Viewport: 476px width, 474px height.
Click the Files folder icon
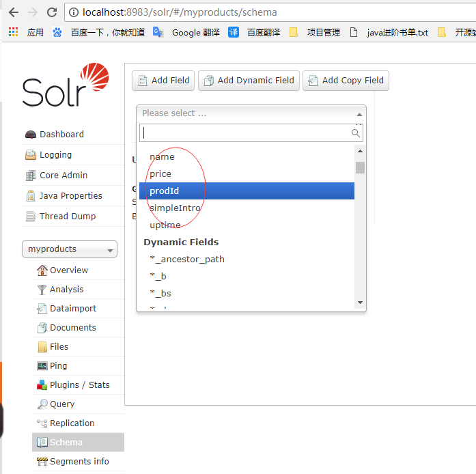[x=42, y=347]
